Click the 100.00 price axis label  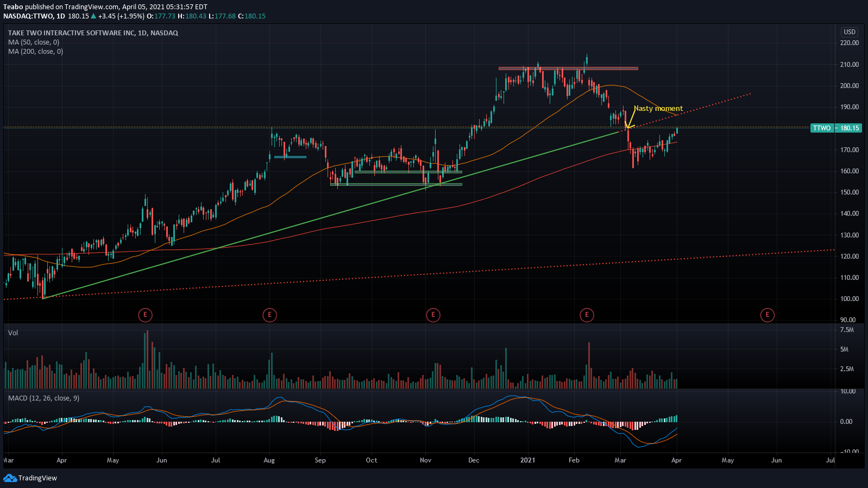click(850, 299)
